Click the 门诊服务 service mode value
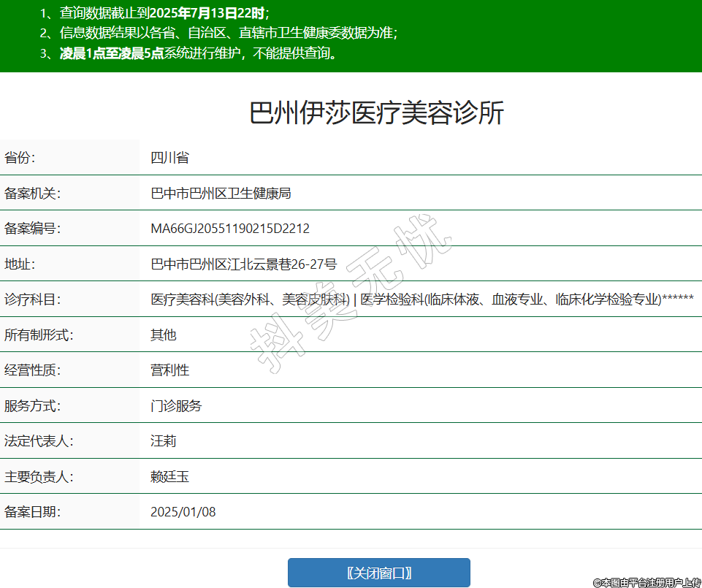702x588 pixels. point(176,406)
